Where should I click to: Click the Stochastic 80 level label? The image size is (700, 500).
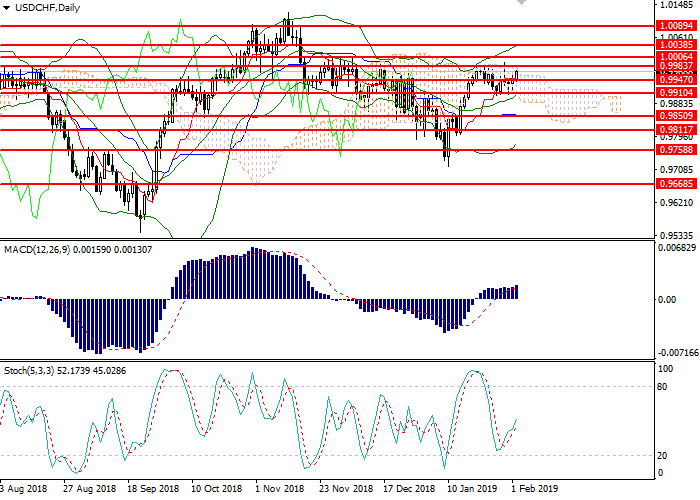(x=662, y=387)
